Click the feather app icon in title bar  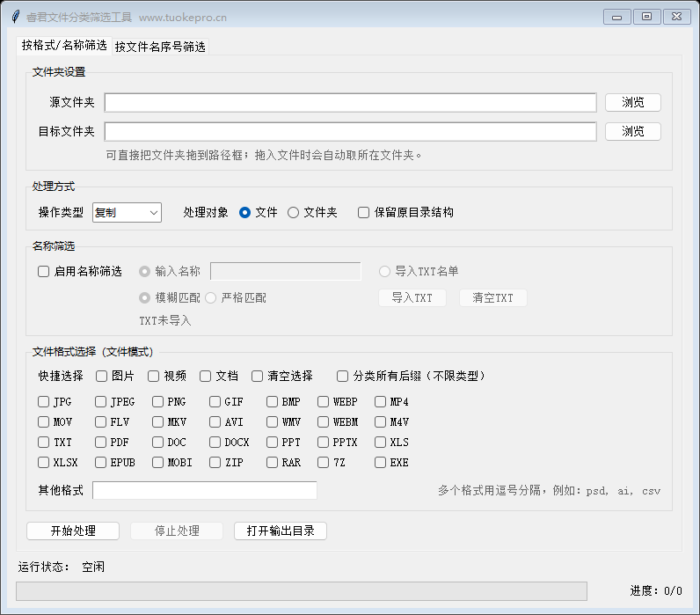coord(16,17)
